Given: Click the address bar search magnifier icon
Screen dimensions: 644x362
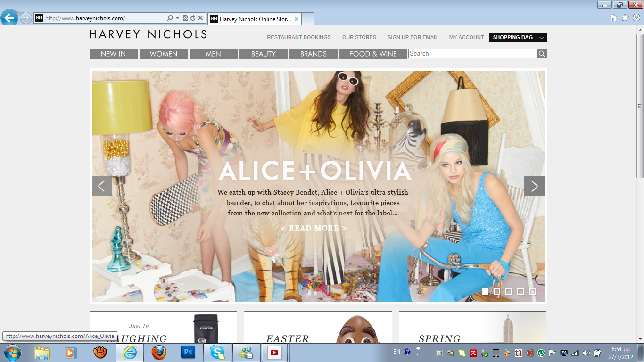Looking at the screenshot, I should 170,18.
